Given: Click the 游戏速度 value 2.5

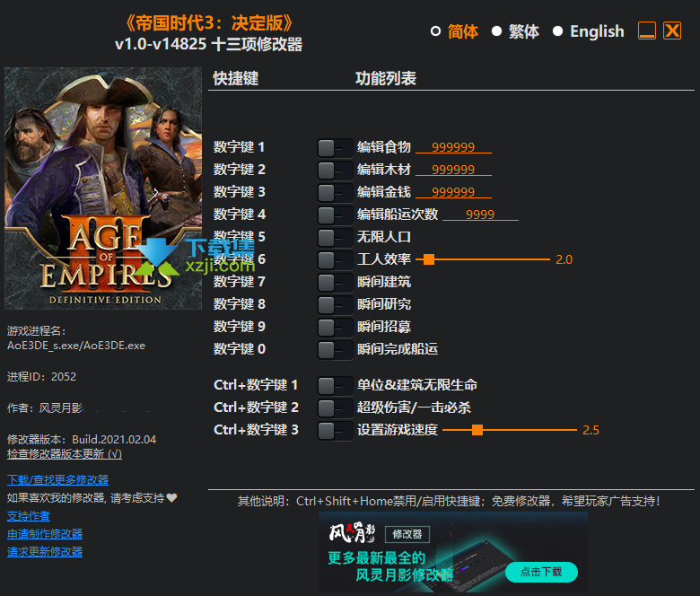Looking at the screenshot, I should (591, 430).
